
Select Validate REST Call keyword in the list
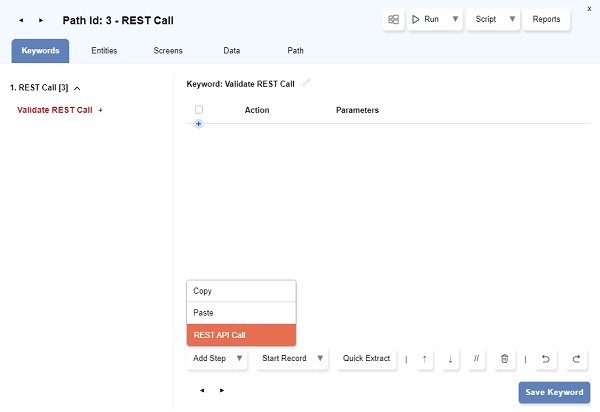point(55,110)
